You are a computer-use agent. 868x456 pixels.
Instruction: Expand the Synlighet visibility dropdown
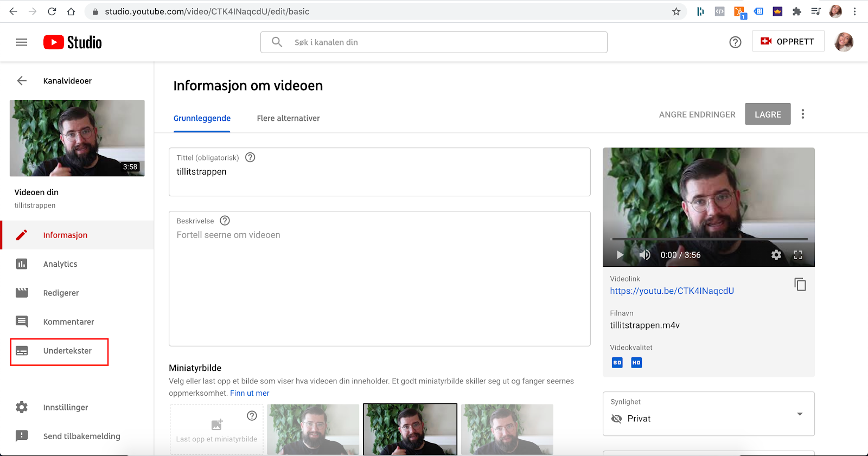click(x=709, y=414)
